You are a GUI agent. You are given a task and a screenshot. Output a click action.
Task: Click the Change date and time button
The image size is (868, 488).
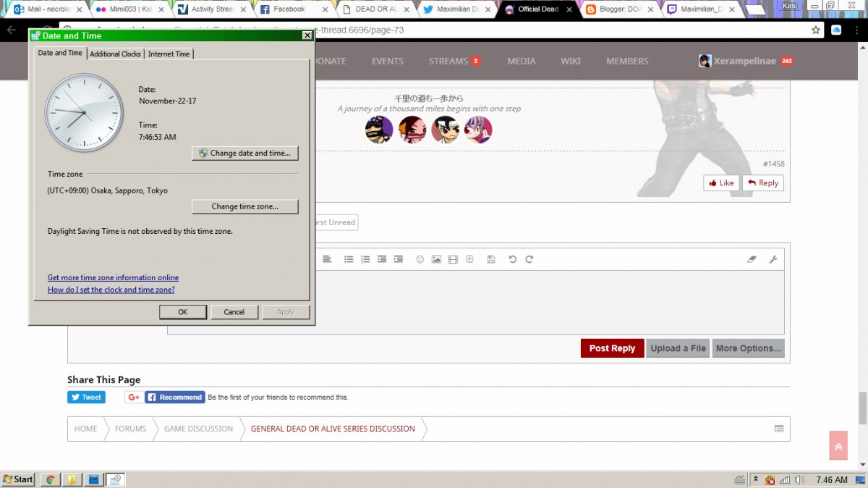[x=245, y=153]
